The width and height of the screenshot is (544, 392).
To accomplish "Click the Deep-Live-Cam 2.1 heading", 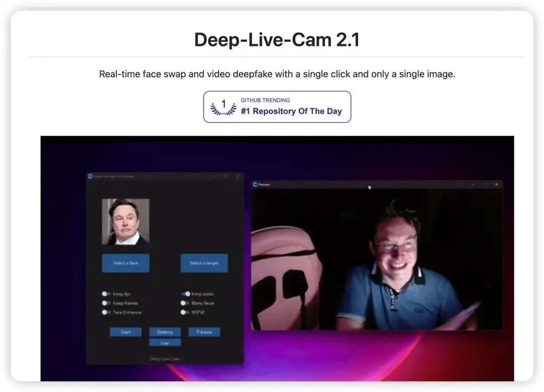I will coord(277,39).
